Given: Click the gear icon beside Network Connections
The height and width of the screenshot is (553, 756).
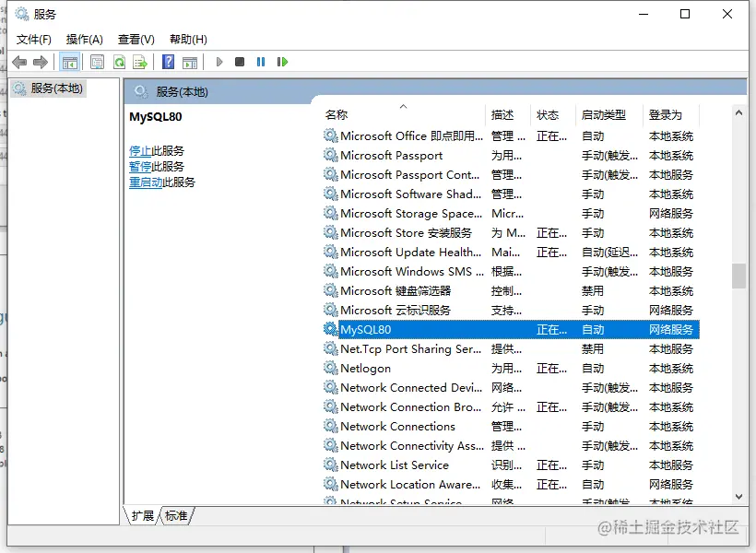Looking at the screenshot, I should point(330,426).
